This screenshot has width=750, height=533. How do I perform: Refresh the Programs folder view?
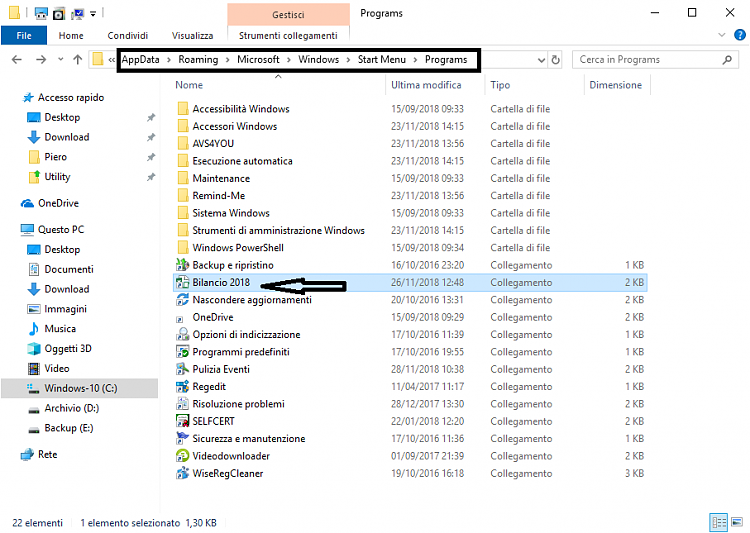coord(555,60)
